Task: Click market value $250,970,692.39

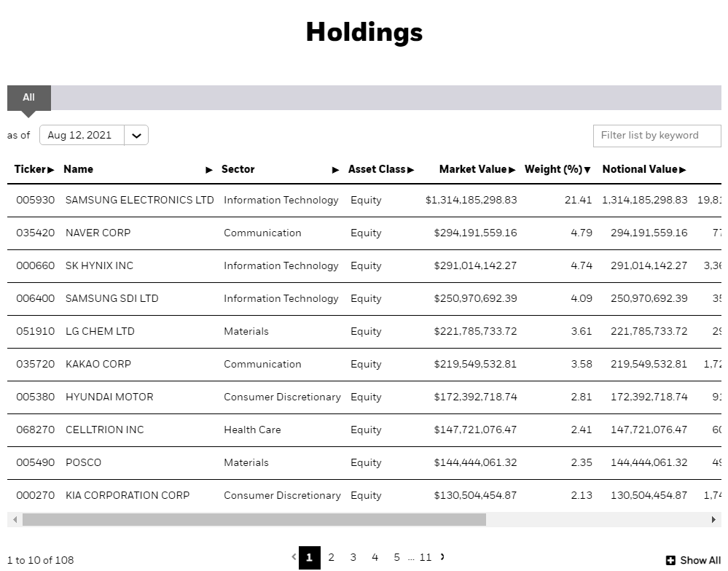Action: (x=475, y=298)
